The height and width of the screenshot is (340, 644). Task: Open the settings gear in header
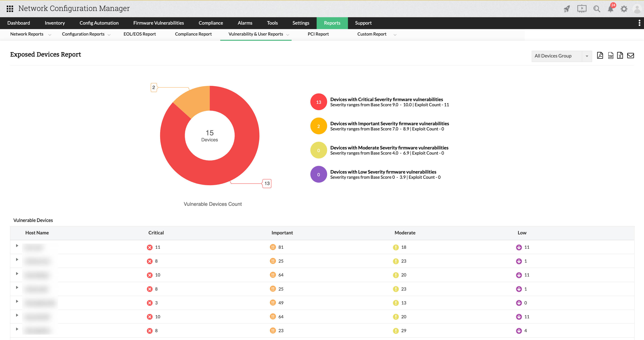(x=624, y=9)
